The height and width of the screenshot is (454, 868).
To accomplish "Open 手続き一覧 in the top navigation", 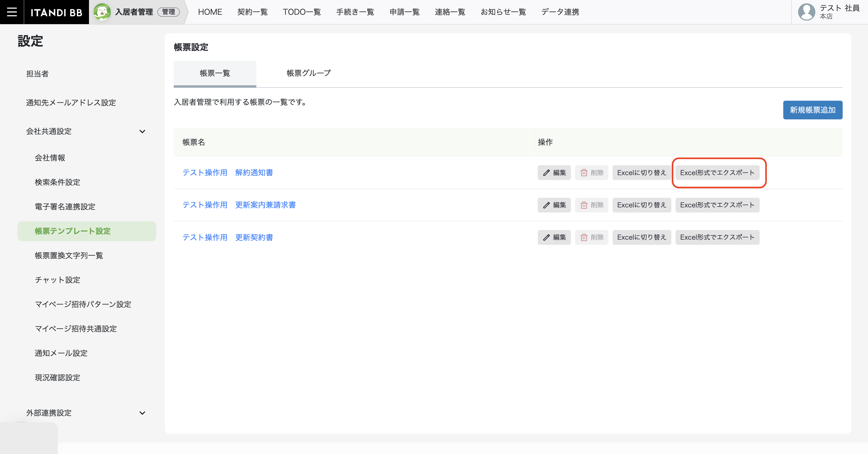I will (355, 12).
